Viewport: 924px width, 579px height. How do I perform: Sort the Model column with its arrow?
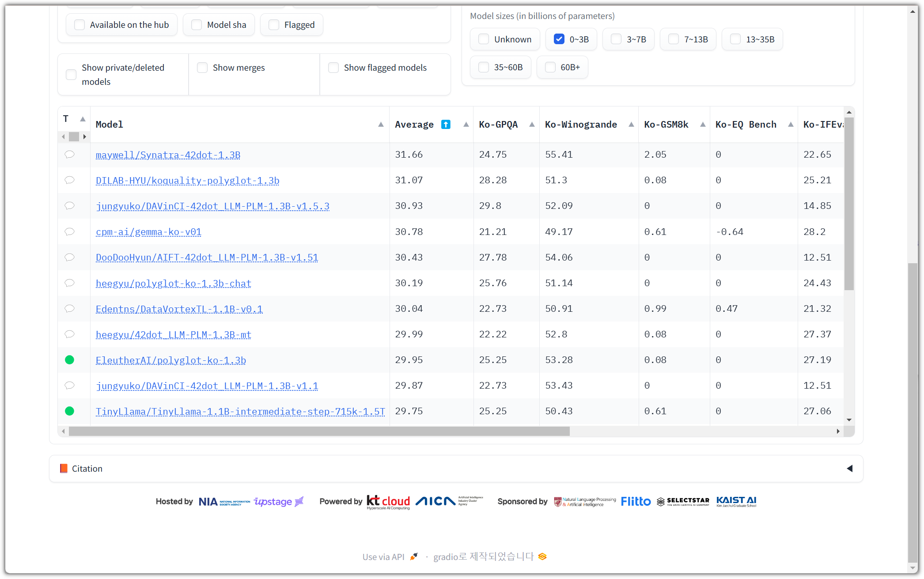381,125
